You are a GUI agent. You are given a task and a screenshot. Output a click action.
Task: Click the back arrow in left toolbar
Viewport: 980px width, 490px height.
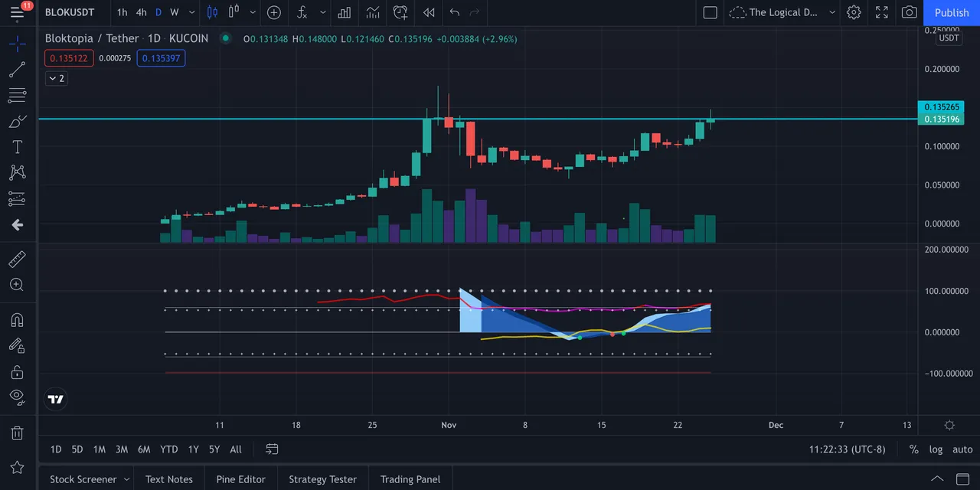point(17,225)
